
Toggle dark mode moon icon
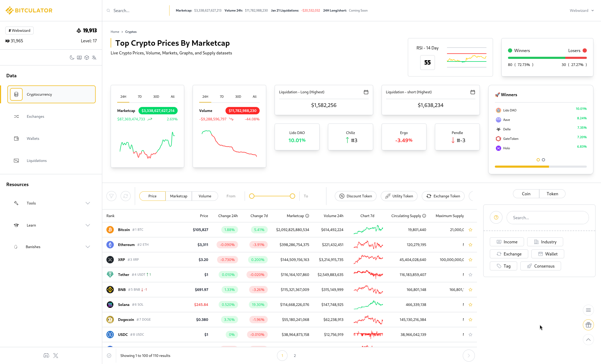(x=72, y=58)
